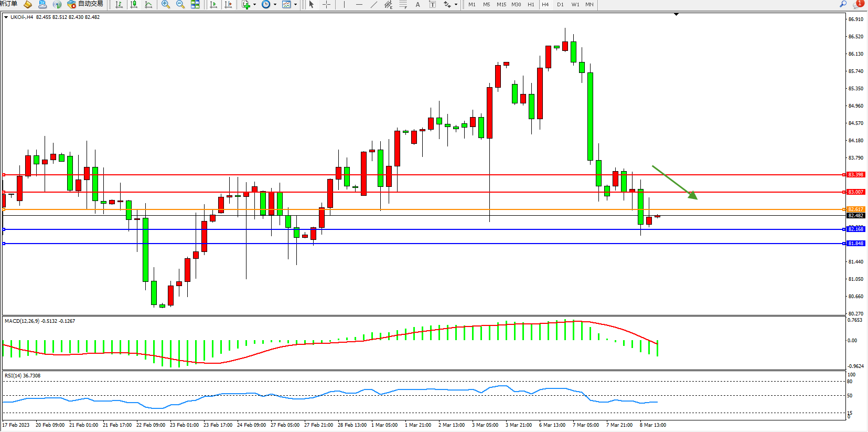Click the 自动交易 AutoTrading button
The width and height of the screenshot is (868, 432).
(x=85, y=4)
